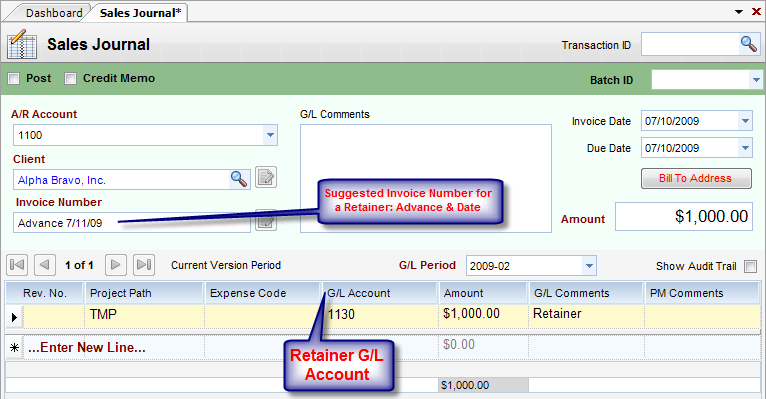Select the 1130 G/L account cell
Image resolution: width=766 pixels, height=399 pixels.
click(381, 315)
